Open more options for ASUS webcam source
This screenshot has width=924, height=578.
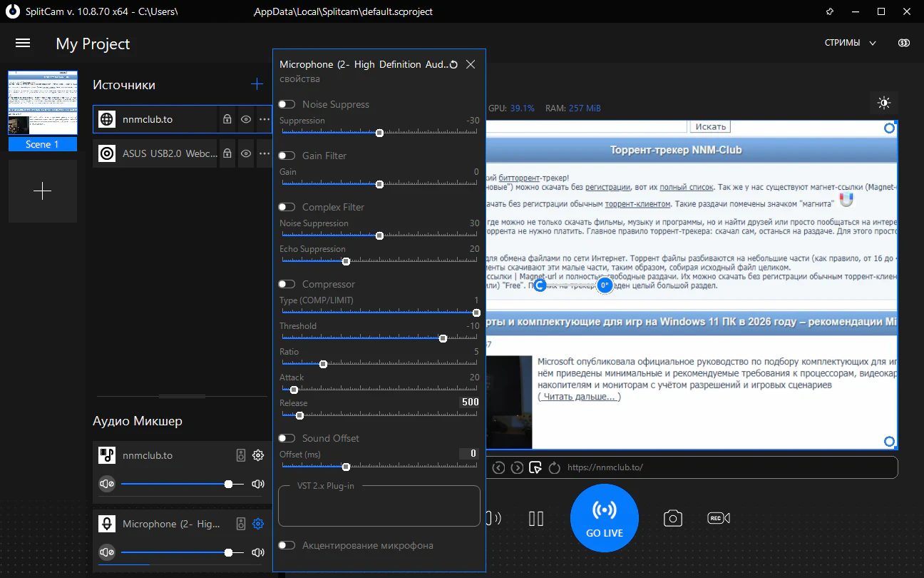pyautogui.click(x=265, y=153)
